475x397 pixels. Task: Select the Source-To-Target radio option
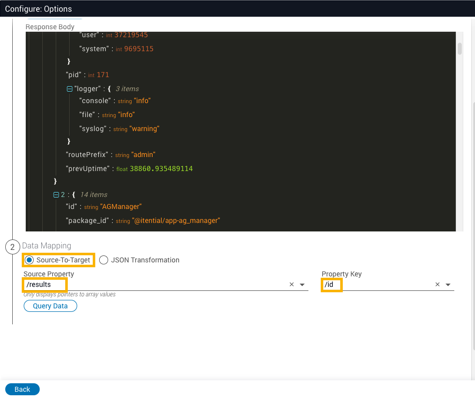click(x=29, y=260)
